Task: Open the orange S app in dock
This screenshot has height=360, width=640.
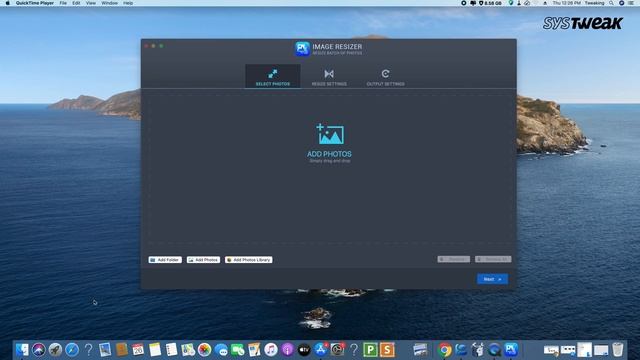Action: click(387, 350)
